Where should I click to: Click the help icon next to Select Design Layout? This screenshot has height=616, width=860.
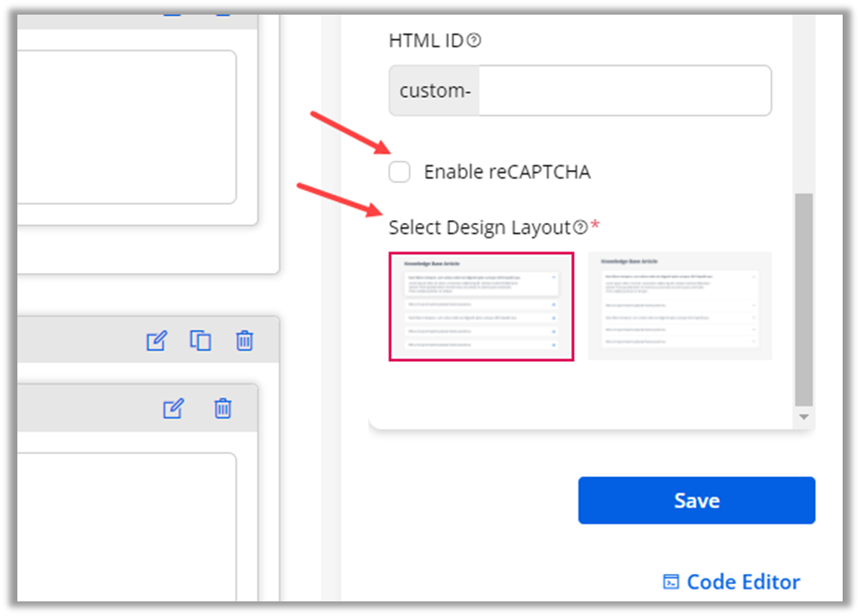pos(579,228)
